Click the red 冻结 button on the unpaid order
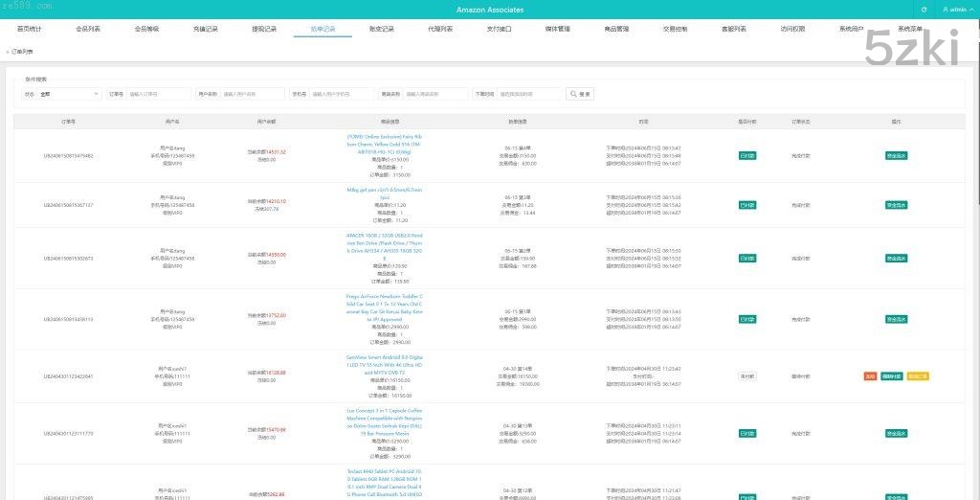Image resolution: width=980 pixels, height=500 pixels. pyautogui.click(x=870, y=376)
